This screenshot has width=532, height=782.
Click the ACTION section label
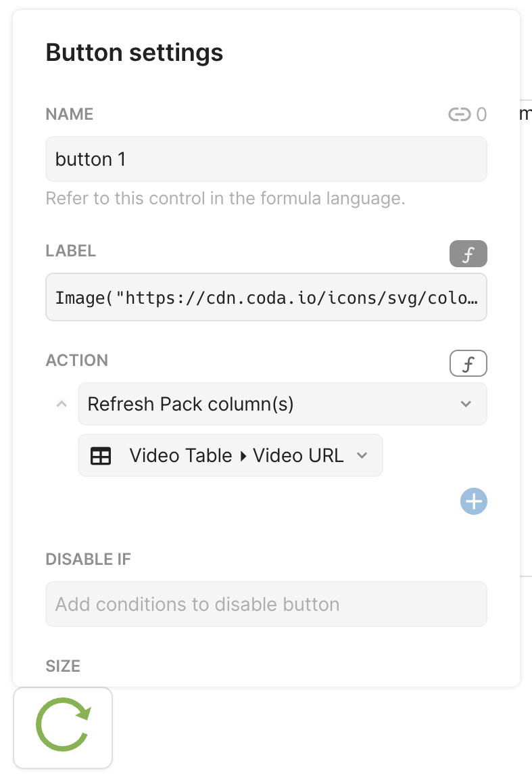tap(76, 361)
